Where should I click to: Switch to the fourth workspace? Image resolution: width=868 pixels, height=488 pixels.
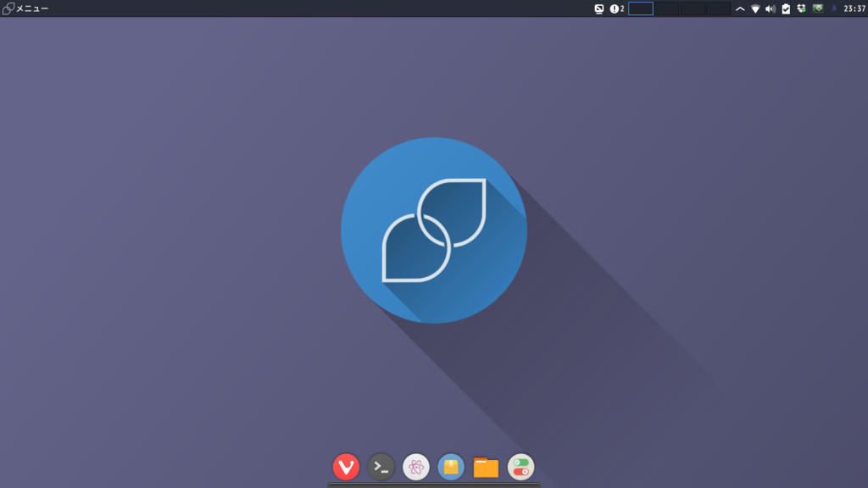coord(718,8)
